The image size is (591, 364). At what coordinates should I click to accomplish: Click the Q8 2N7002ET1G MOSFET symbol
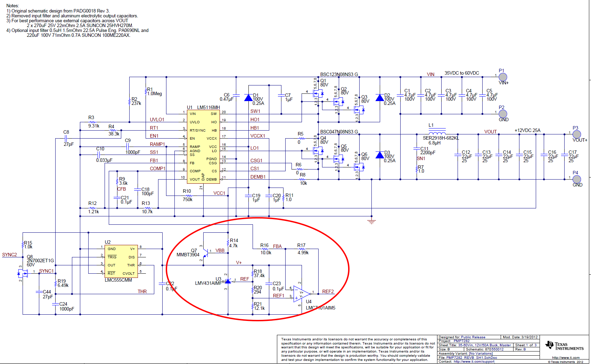[x=23, y=274]
